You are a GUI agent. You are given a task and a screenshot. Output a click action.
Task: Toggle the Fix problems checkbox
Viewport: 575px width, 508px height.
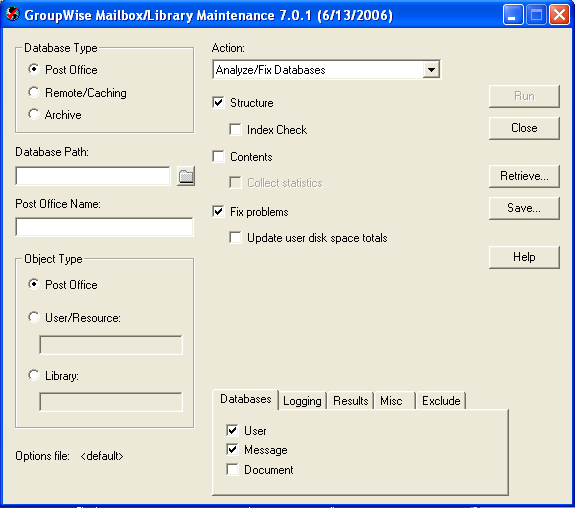point(218,212)
